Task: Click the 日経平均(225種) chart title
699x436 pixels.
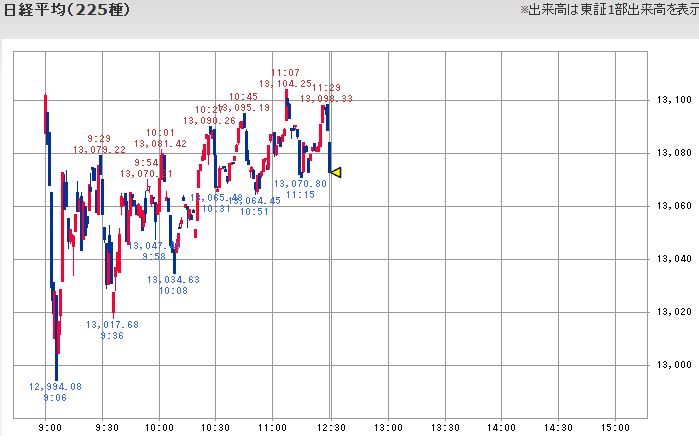Action: click(x=66, y=10)
